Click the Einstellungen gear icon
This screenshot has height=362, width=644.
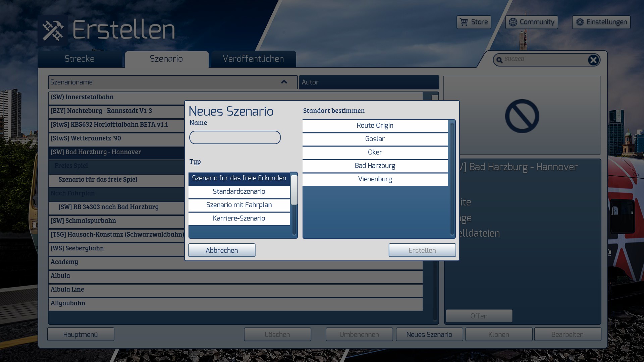pyautogui.click(x=580, y=22)
